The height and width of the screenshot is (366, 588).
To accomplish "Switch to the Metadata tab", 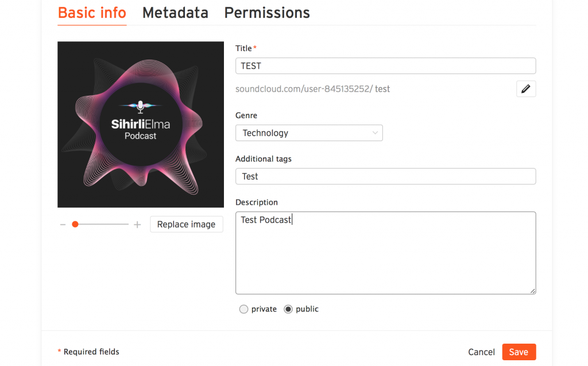I will 175,13.
